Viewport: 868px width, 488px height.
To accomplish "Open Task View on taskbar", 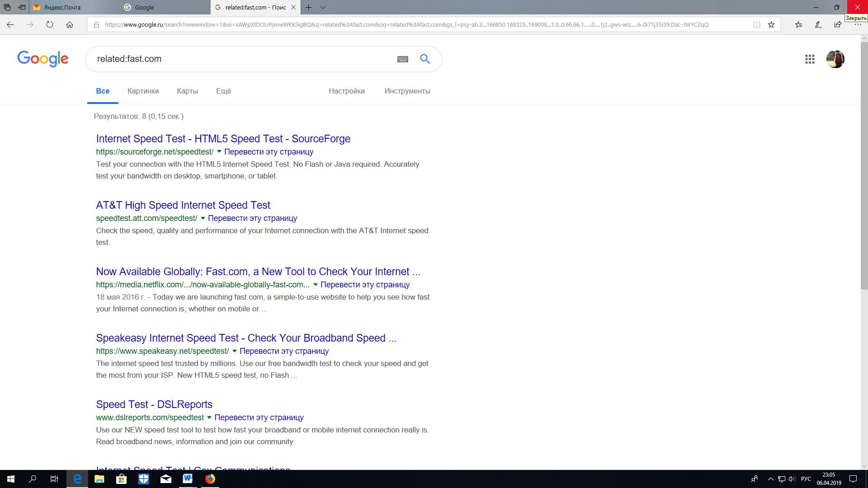I will [54, 479].
